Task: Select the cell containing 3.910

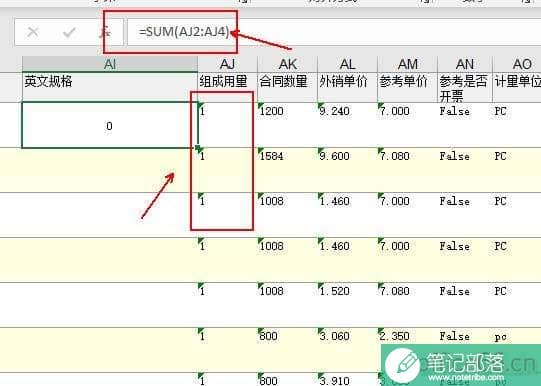Action: pyautogui.click(x=347, y=379)
